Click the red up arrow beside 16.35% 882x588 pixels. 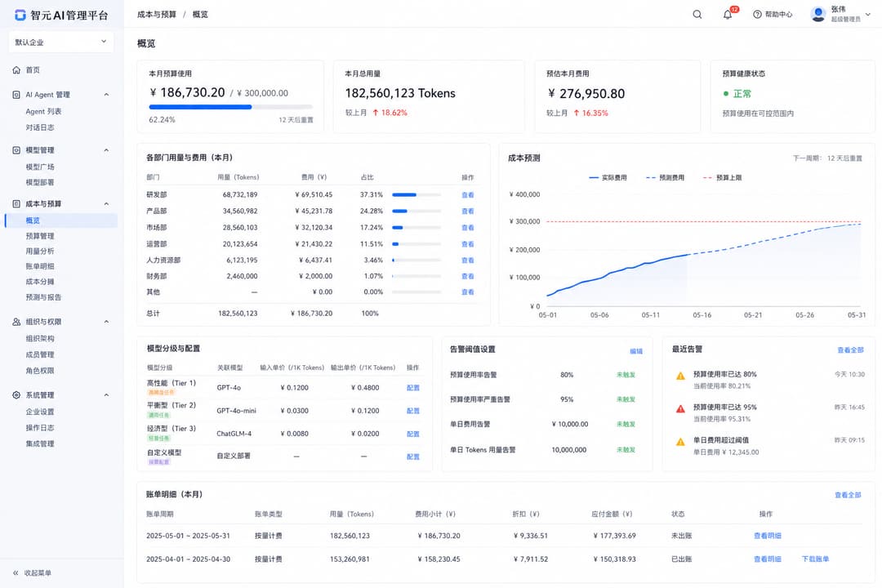click(576, 113)
